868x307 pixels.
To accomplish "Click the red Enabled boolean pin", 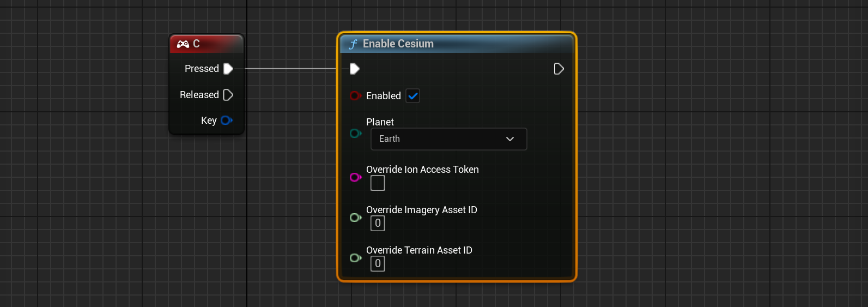I will pos(355,96).
